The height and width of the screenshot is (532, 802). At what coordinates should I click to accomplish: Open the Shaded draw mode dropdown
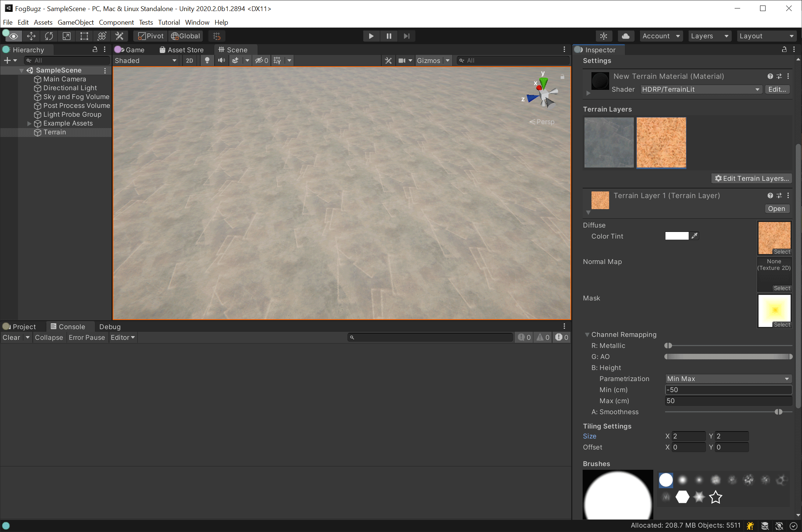[x=145, y=61]
